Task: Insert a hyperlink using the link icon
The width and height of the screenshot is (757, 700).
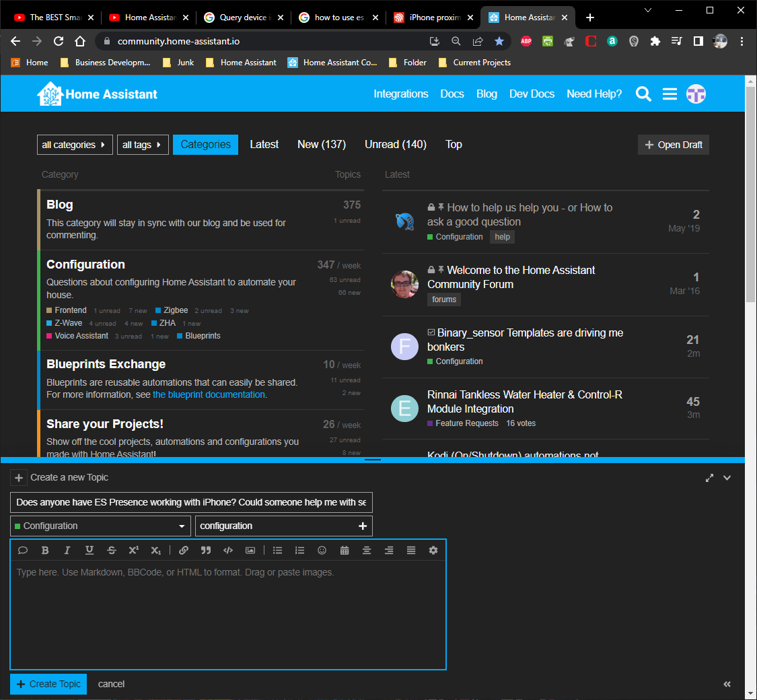Action: [184, 551]
